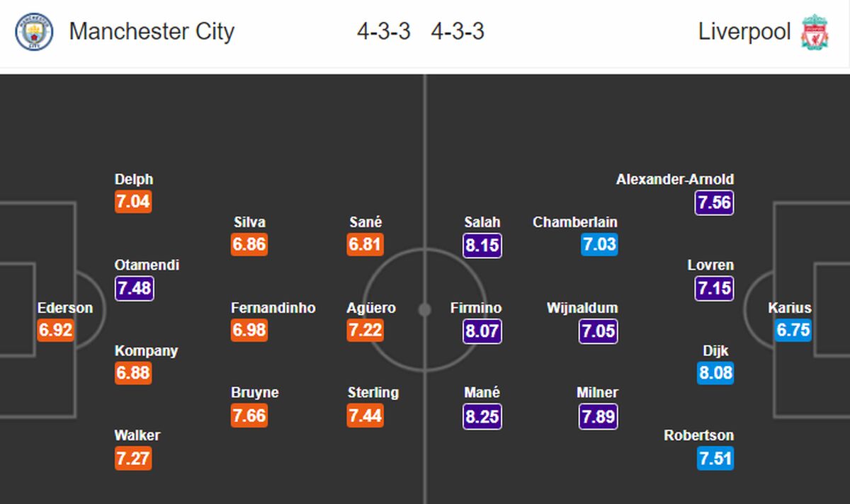Viewport: 850px width, 504px height.
Task: Open the Liverpool team name link
Action: click(x=744, y=32)
